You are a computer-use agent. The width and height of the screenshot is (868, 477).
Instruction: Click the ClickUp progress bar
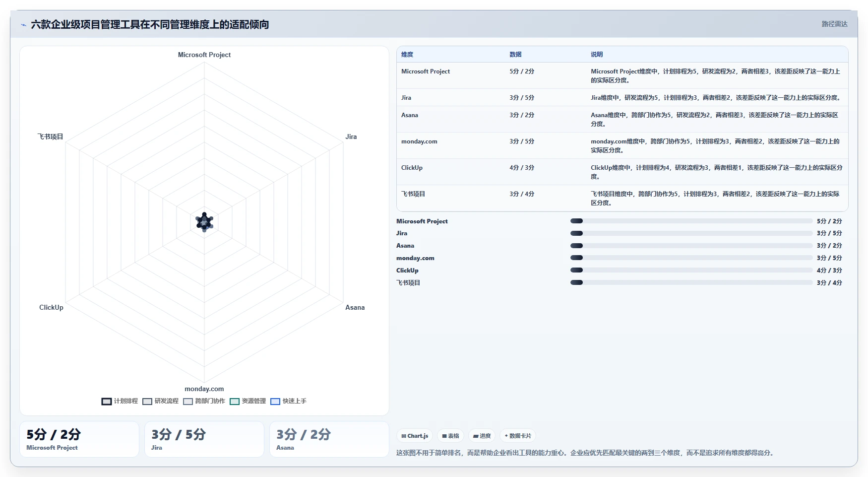click(691, 271)
